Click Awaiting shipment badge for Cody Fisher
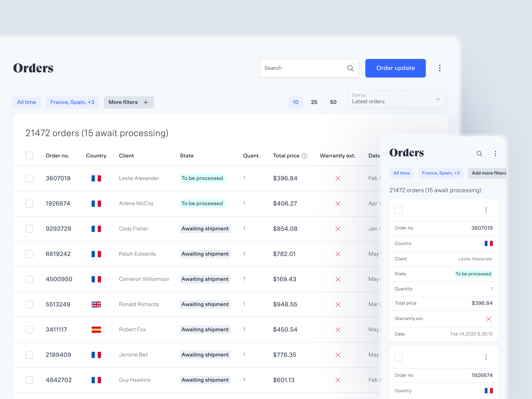532x399 pixels. click(205, 229)
